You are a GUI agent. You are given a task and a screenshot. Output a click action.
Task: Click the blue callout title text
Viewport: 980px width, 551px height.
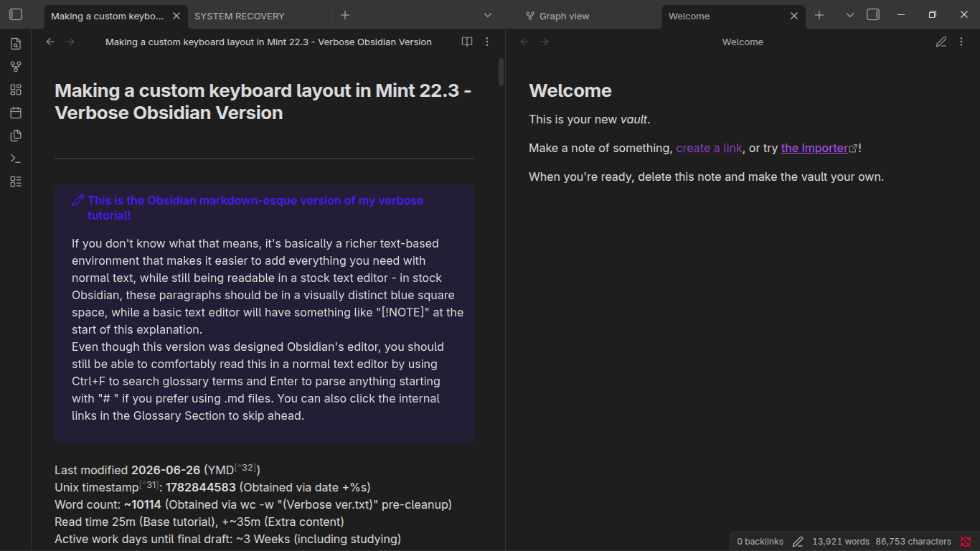pyautogui.click(x=255, y=208)
